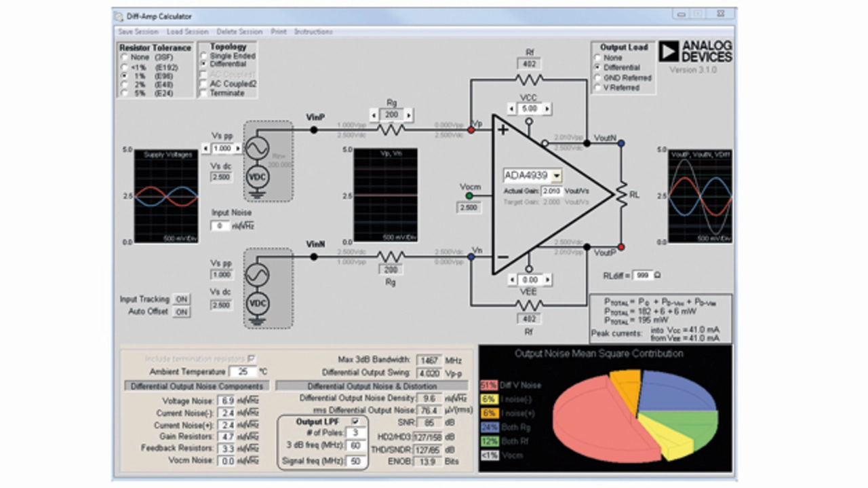Click the red VoutP node dot
The height and width of the screenshot is (488, 868).
[621, 247]
